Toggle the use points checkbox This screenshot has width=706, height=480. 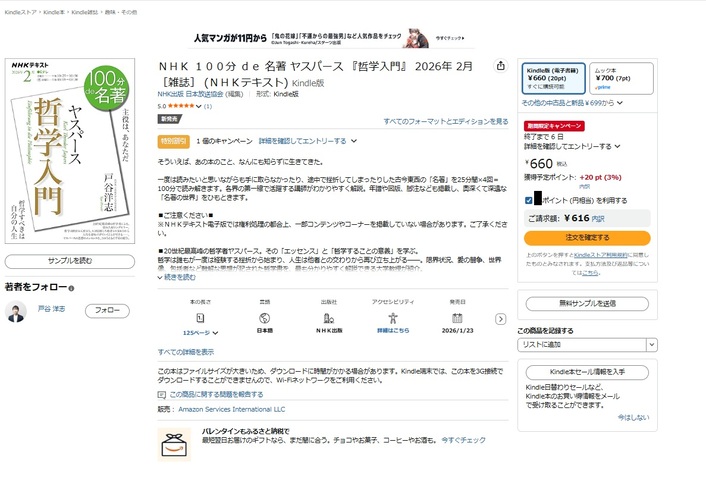[x=528, y=200]
